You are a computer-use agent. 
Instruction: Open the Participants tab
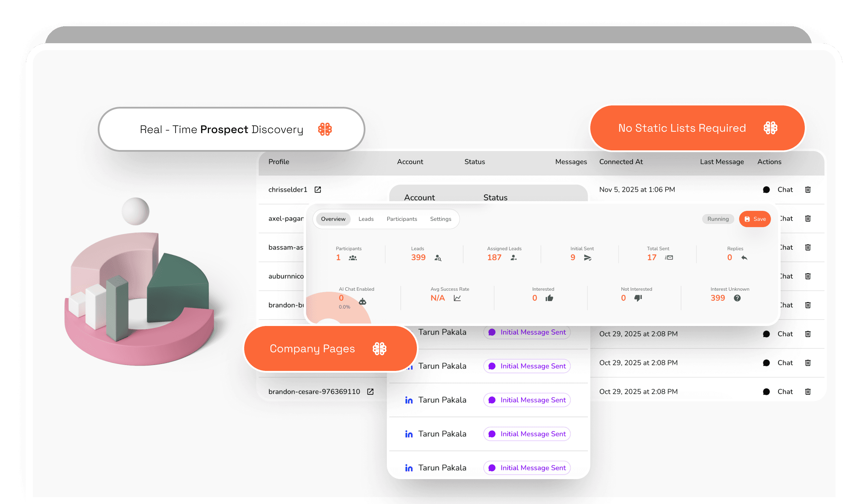coord(402,219)
